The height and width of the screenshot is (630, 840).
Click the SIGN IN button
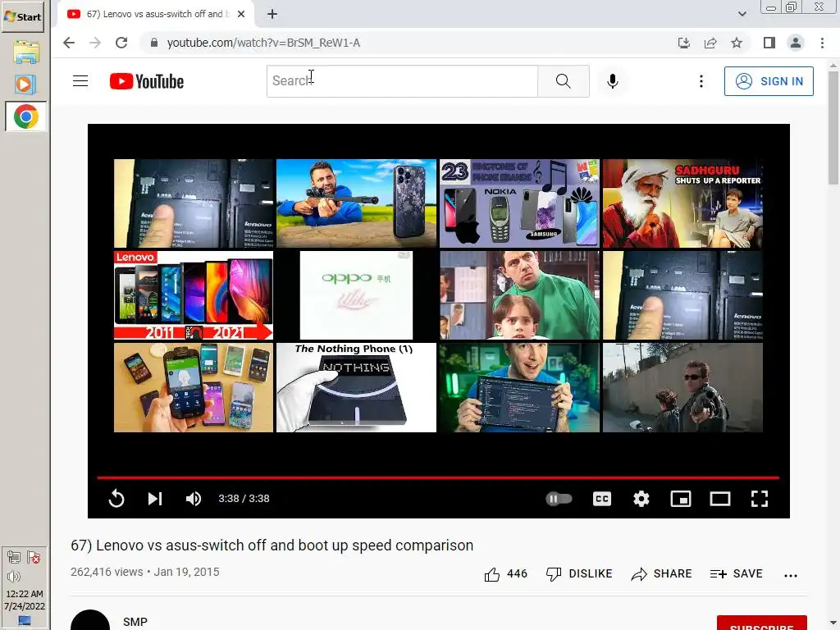768,81
